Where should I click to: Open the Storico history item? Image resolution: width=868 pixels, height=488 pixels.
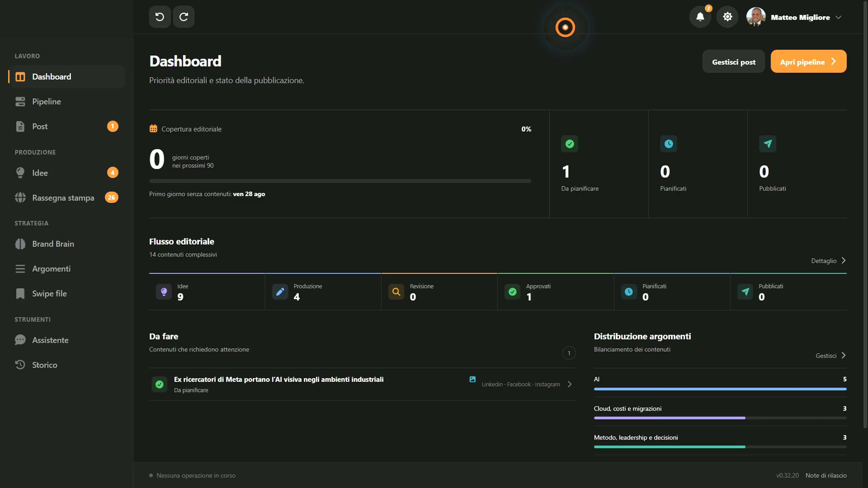[67, 365]
